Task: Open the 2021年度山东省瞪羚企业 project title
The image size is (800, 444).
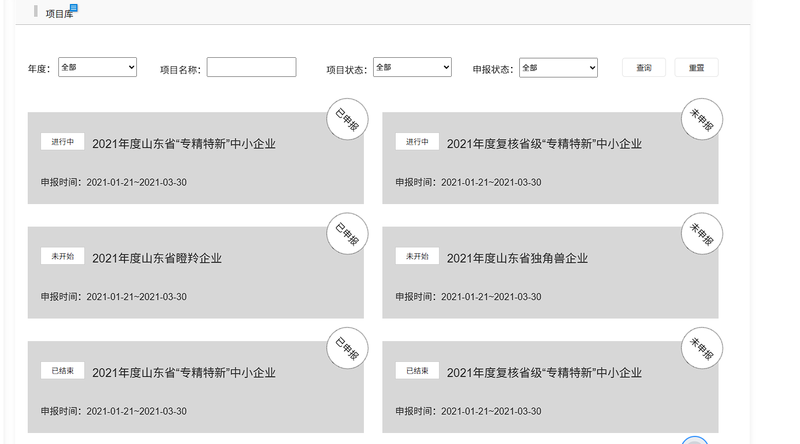Action: (x=157, y=258)
